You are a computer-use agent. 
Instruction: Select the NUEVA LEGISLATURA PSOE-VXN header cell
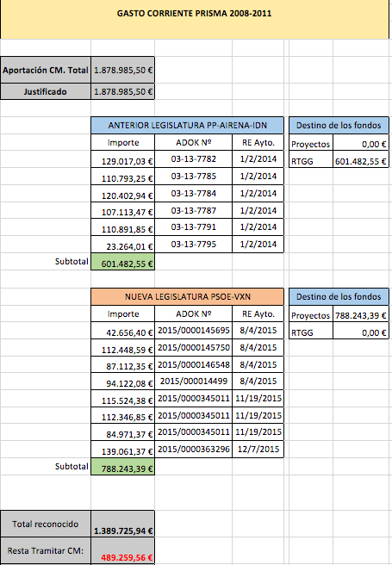click(x=187, y=297)
